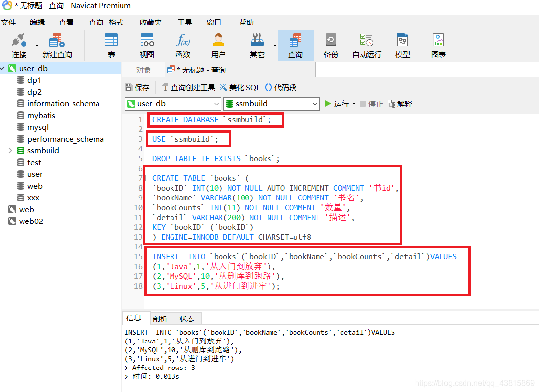Click 美化 SQL to beautify the query
The height and width of the screenshot is (392, 539).
click(x=240, y=87)
